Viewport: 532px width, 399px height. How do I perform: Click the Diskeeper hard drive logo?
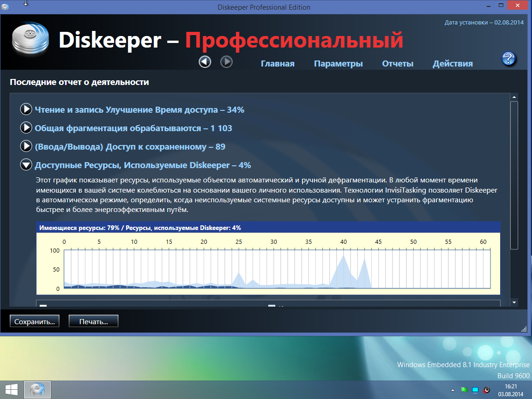[x=29, y=39]
